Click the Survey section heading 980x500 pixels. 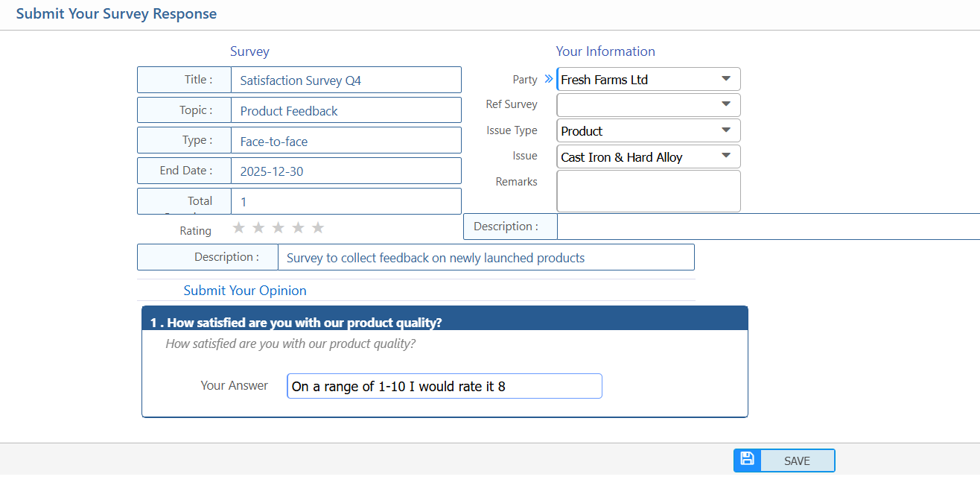click(x=249, y=51)
